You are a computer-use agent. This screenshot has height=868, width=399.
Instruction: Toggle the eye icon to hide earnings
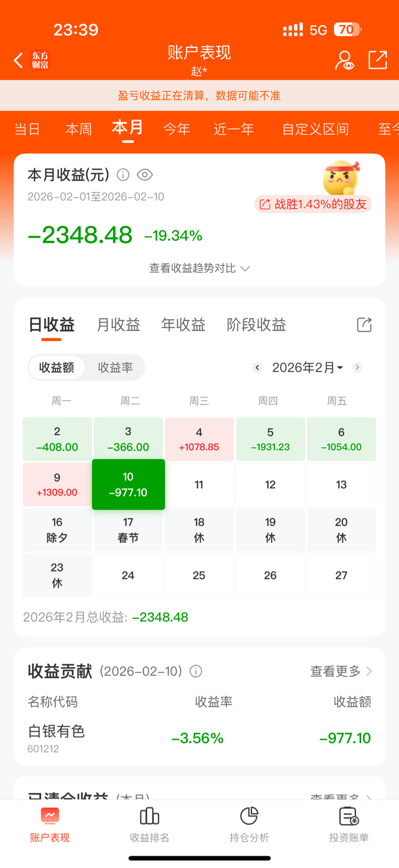(x=145, y=175)
